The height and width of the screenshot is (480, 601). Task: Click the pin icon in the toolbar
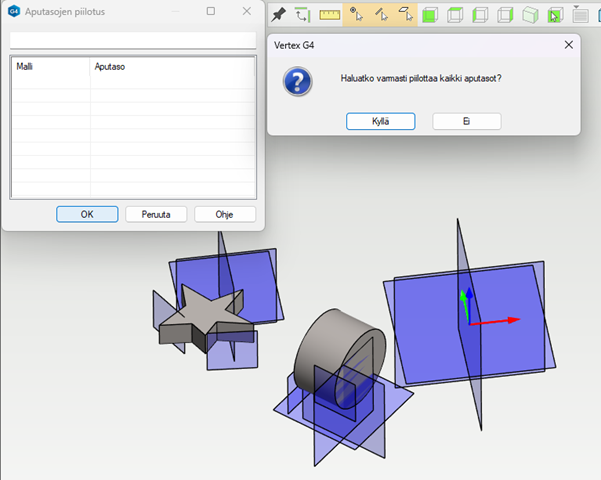point(279,15)
